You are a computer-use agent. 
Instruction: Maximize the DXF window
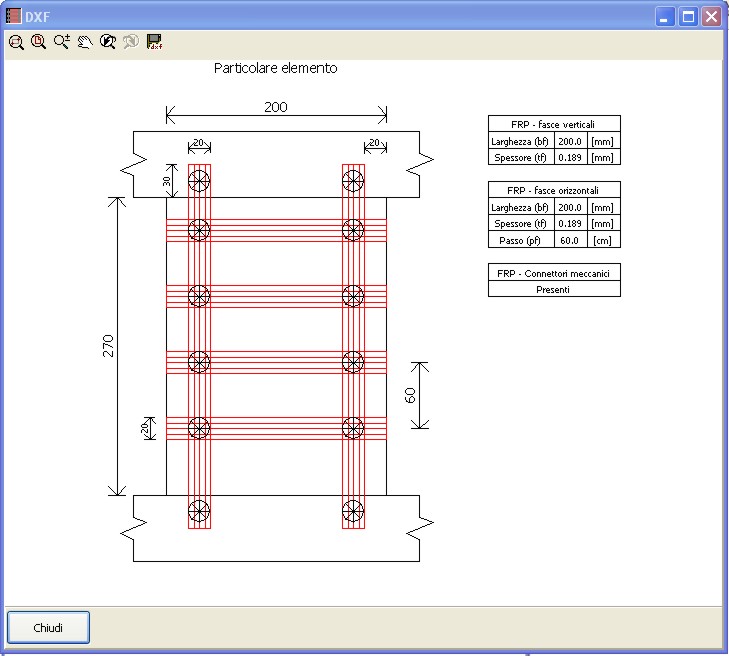[688, 17]
